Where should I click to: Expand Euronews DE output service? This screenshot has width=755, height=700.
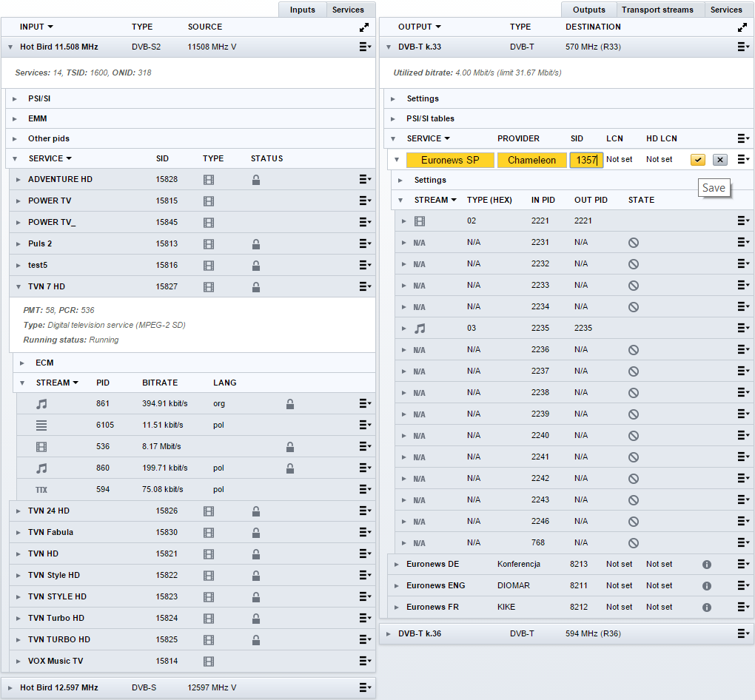point(396,565)
